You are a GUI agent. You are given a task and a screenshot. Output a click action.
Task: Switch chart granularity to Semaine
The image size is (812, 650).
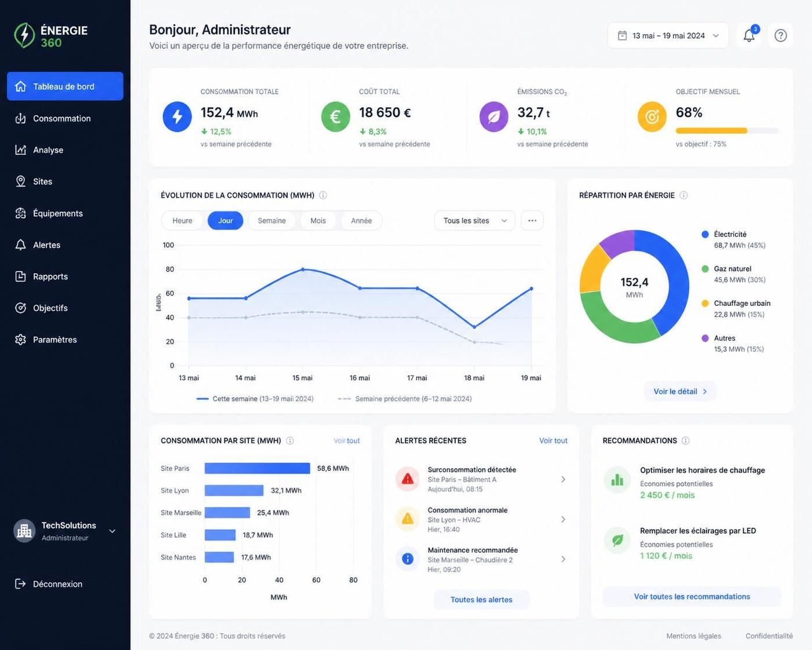(x=272, y=221)
